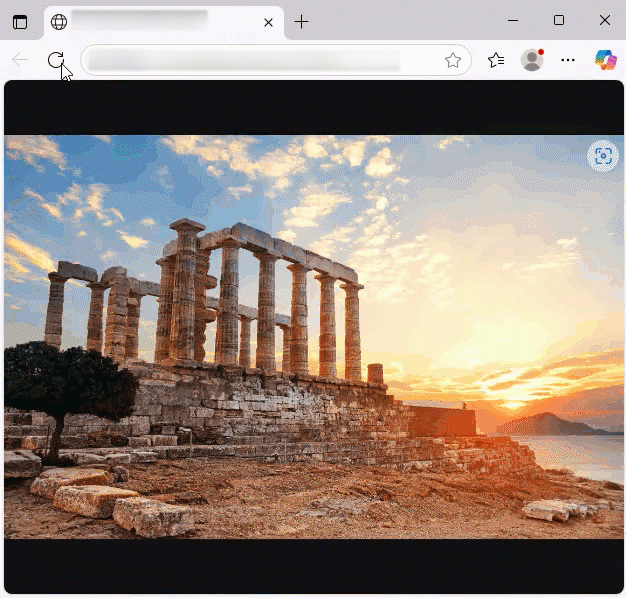This screenshot has height=598, width=626.
Task: Maximize the browser window
Action: point(559,20)
